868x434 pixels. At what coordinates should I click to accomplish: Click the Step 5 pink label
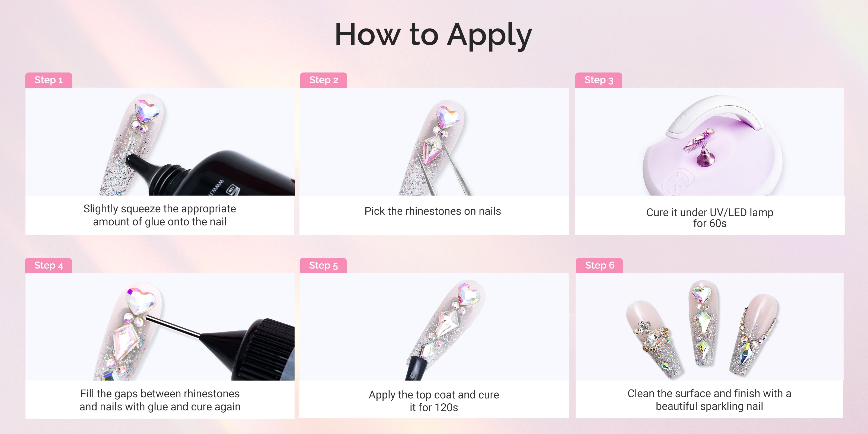tap(323, 266)
